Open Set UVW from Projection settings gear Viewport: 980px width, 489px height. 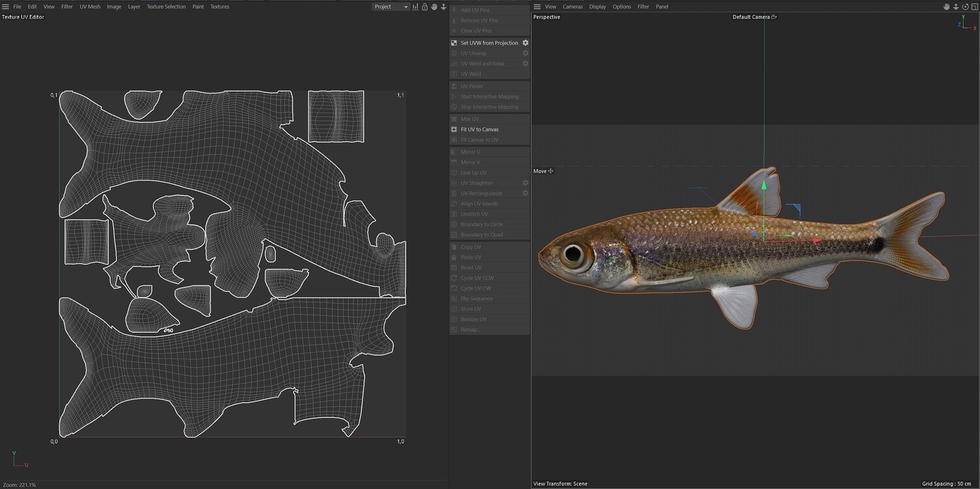pos(525,43)
